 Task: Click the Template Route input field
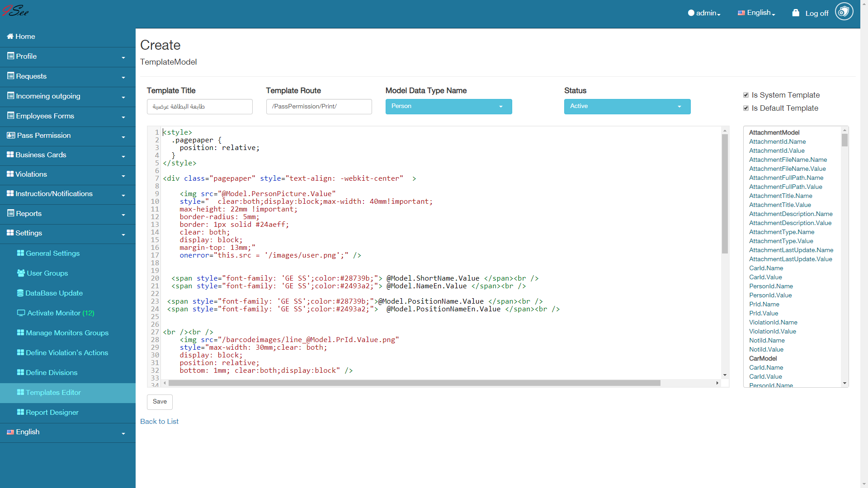[x=319, y=107]
